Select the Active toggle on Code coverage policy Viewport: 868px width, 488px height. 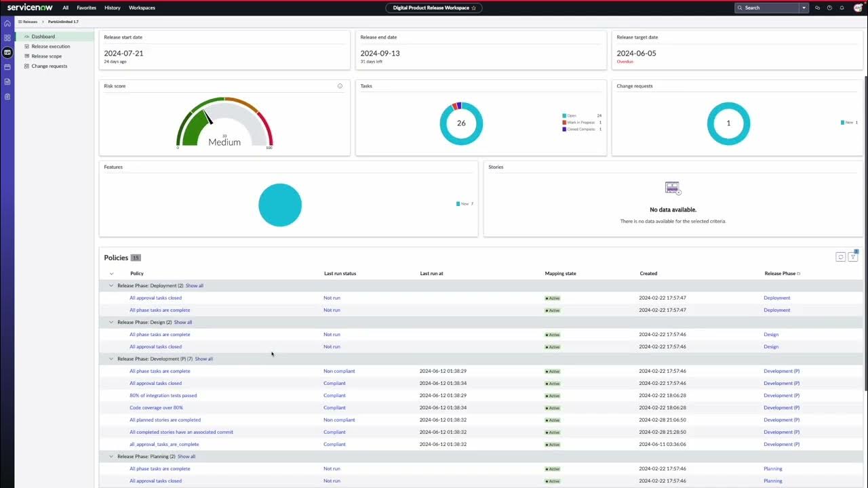coord(552,407)
